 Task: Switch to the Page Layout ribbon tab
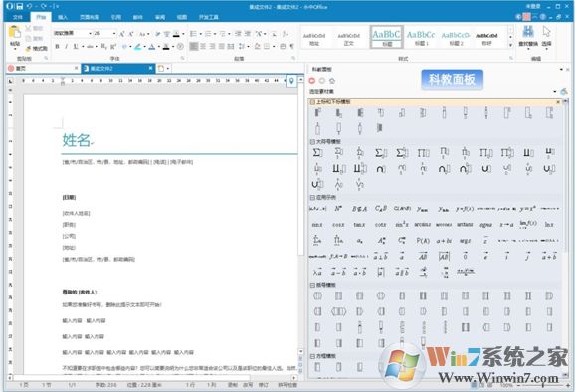(90, 17)
